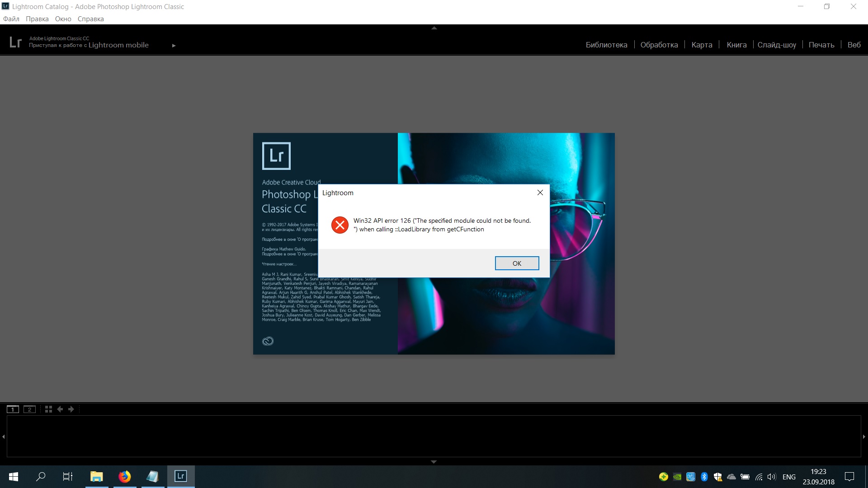The width and height of the screenshot is (868, 488).
Task: Click the Lightroom dialog title text
Action: pos(338,193)
